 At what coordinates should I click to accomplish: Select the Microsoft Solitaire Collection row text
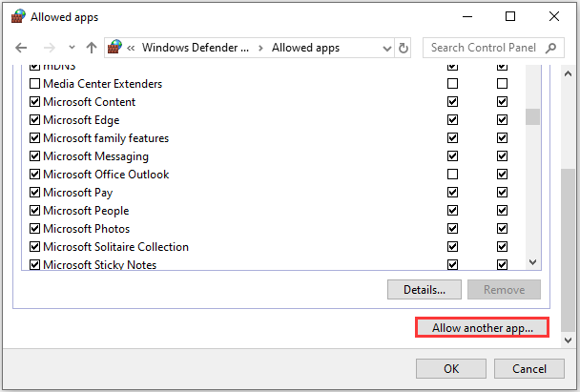click(x=115, y=247)
